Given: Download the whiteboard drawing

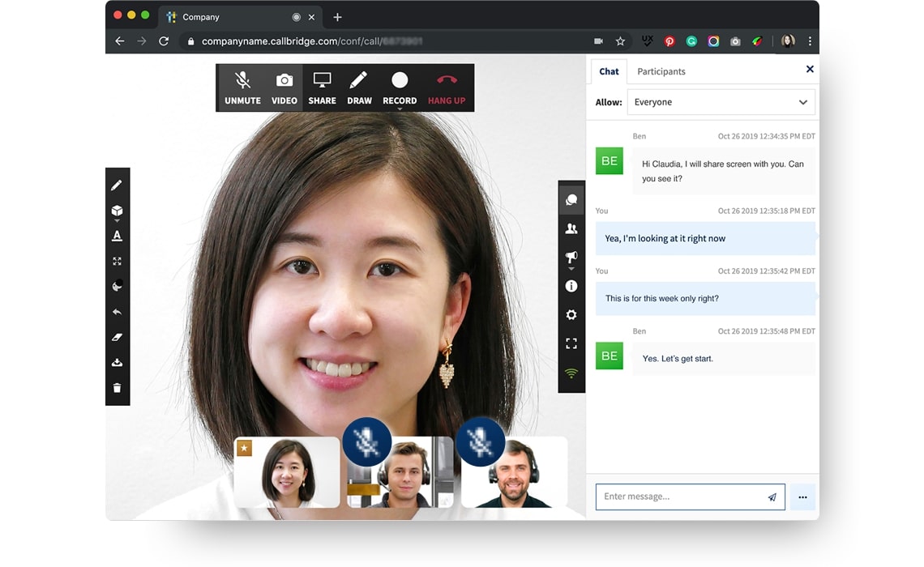Looking at the screenshot, I should pyautogui.click(x=117, y=362).
